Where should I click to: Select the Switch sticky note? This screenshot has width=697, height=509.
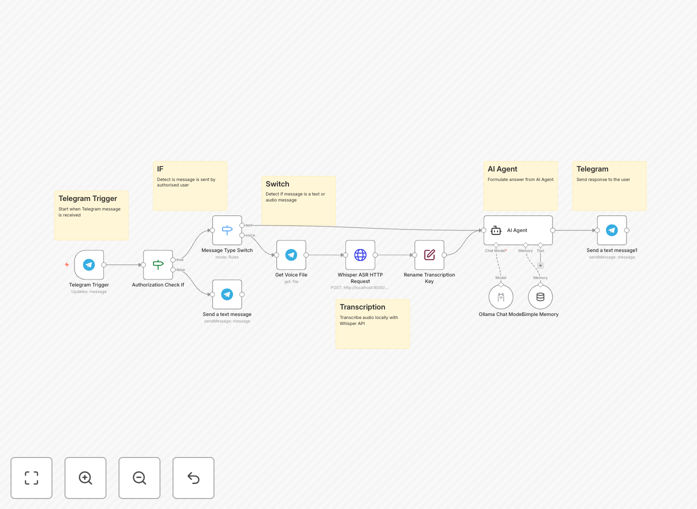pyautogui.click(x=299, y=200)
